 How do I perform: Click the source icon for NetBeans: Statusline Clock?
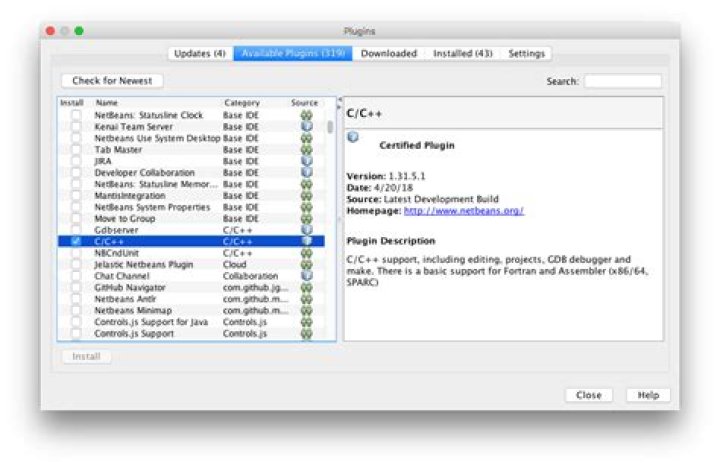pos(306,115)
